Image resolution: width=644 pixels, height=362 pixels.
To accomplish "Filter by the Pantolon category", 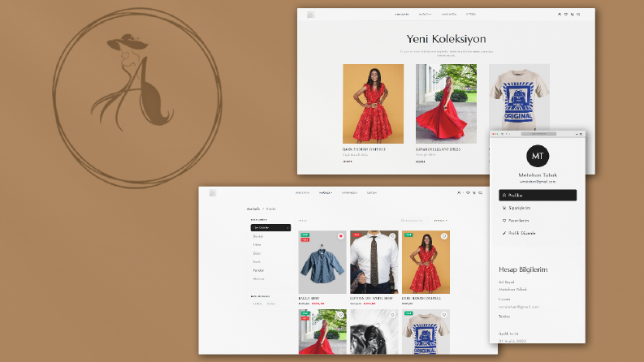I will (259, 270).
